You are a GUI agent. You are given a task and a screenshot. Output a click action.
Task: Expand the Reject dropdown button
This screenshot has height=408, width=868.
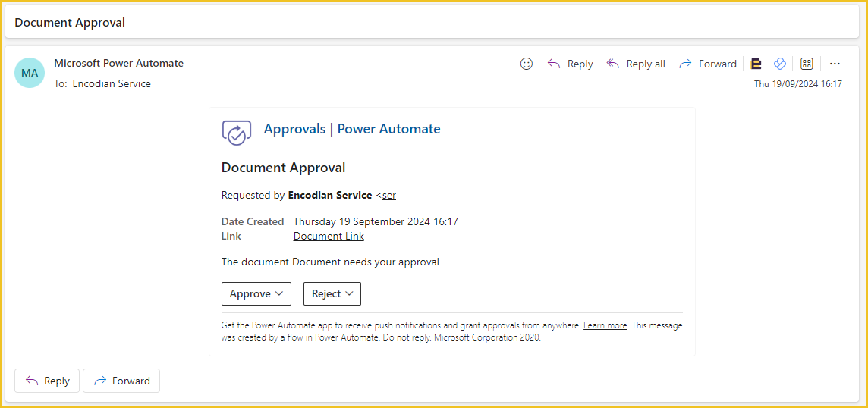coord(332,294)
